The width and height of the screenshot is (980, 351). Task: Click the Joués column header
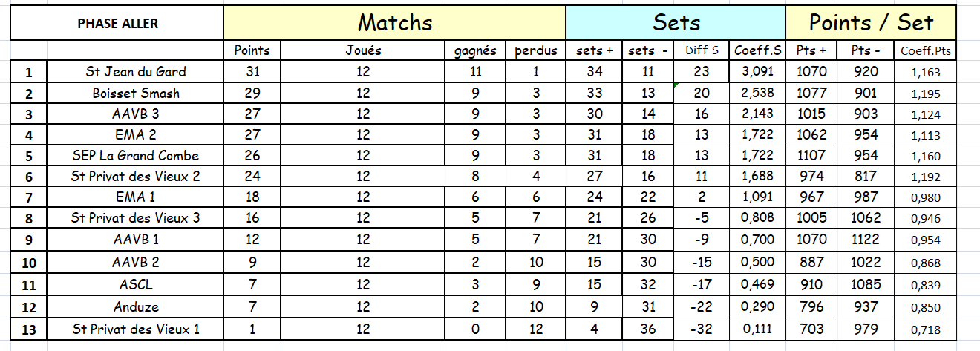(363, 50)
